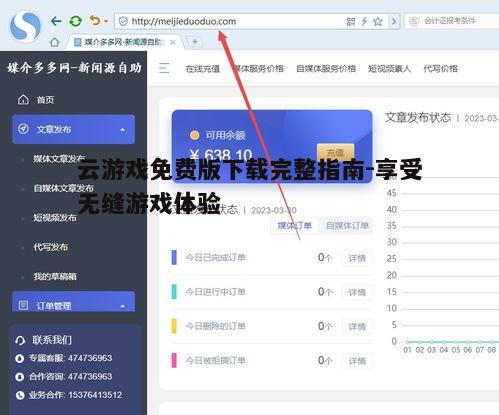Click the 文章发布状态 chart heading
The height and width of the screenshot is (415, 499).
tap(418, 117)
